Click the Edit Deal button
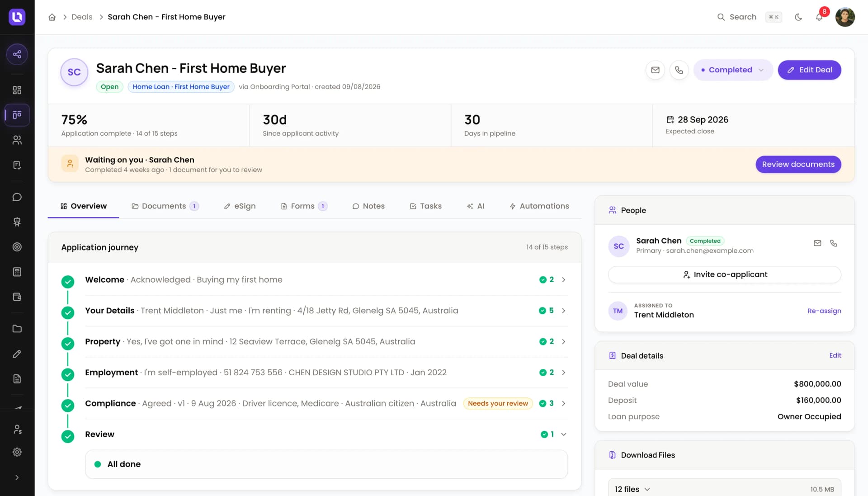This screenshot has height=496, width=868. pos(809,70)
